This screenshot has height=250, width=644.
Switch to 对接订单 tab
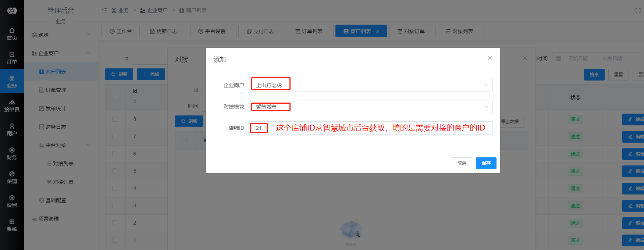(412, 31)
